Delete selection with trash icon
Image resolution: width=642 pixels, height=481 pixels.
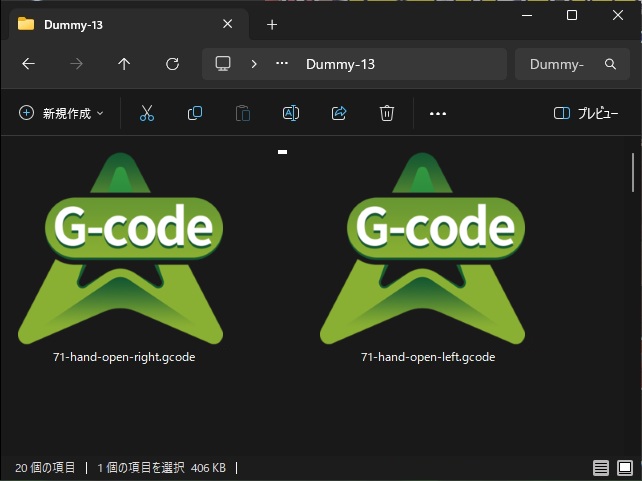point(387,113)
